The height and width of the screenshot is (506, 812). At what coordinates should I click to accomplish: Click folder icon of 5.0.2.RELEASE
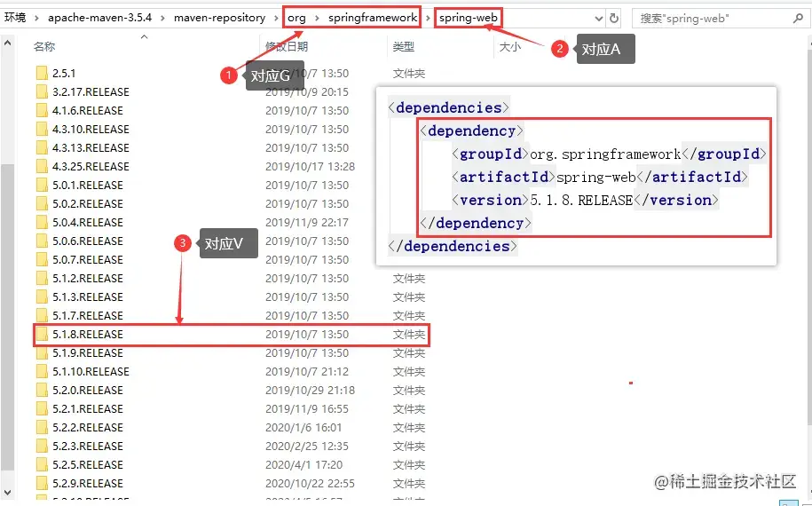click(x=42, y=203)
